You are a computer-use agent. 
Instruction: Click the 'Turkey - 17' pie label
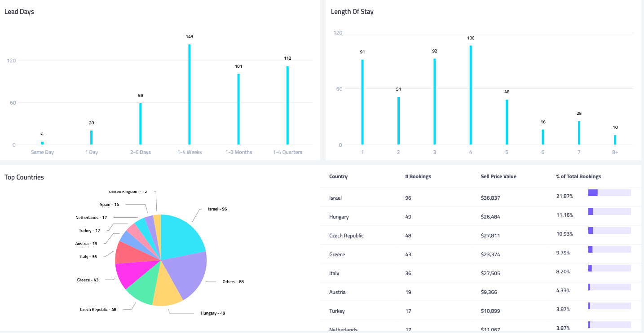(89, 231)
